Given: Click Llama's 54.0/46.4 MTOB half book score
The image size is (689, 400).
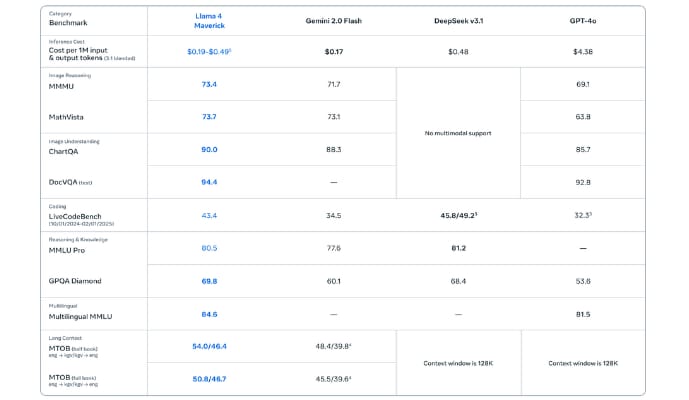Looking at the screenshot, I should click(209, 346).
